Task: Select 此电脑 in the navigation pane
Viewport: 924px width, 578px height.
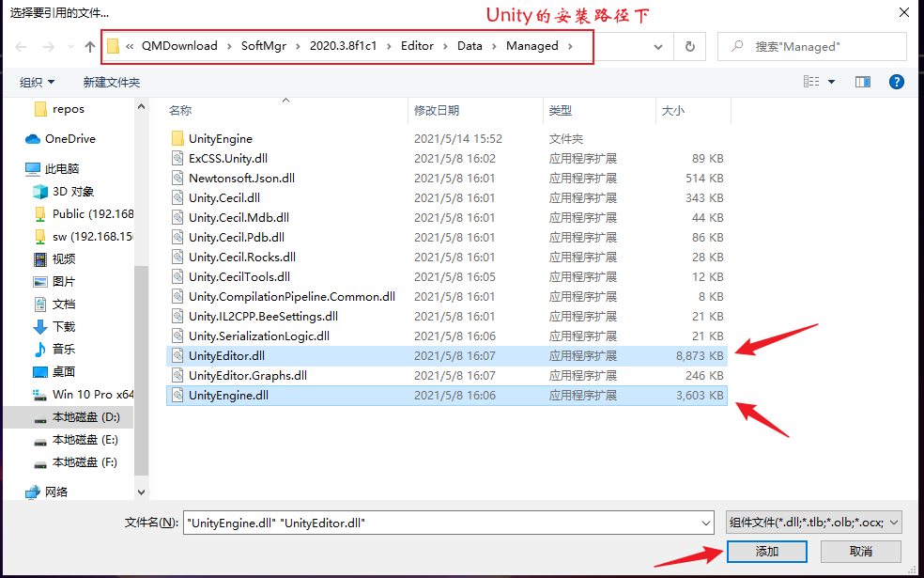Action: pyautogui.click(x=52, y=168)
